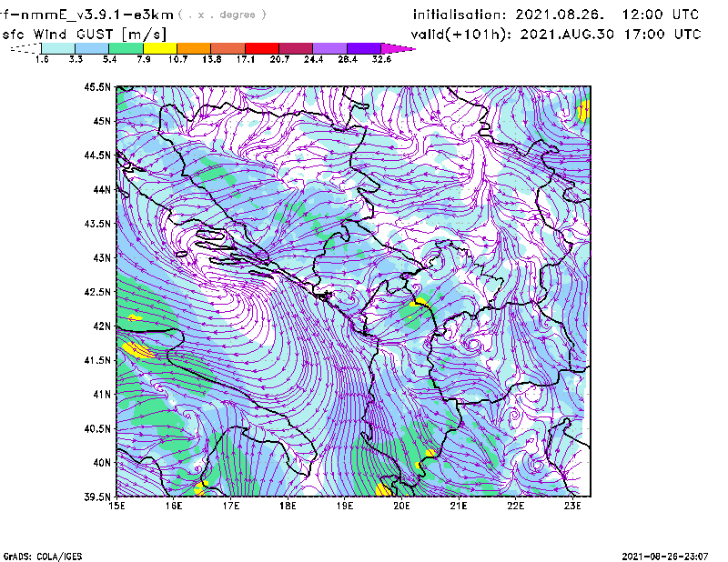Click the 19E longitude label
This screenshot has height=562, width=728.
pyautogui.click(x=345, y=506)
